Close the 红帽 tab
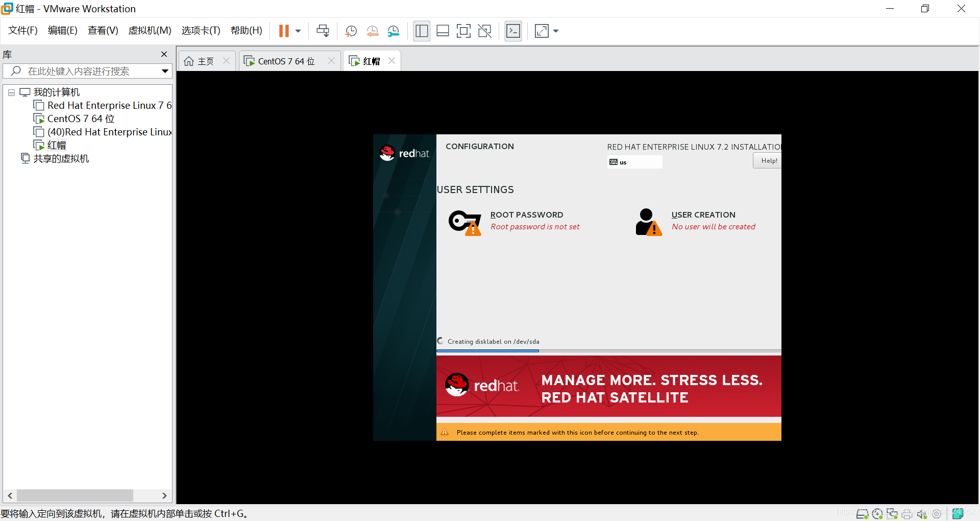The image size is (980, 521). coord(391,61)
